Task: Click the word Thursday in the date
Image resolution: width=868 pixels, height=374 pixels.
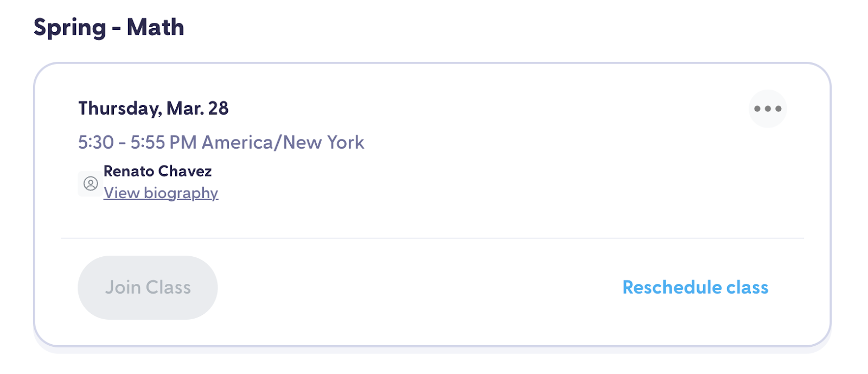Action: click(119, 109)
